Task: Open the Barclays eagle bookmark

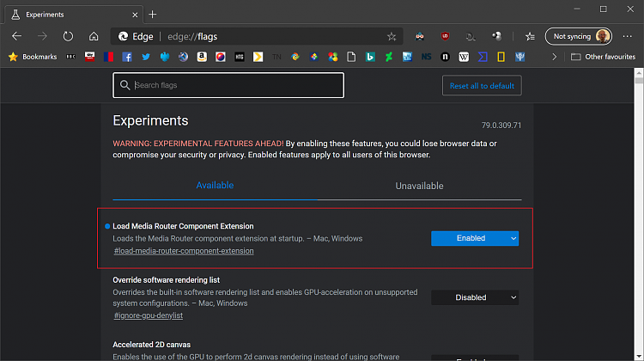Action: [165, 57]
